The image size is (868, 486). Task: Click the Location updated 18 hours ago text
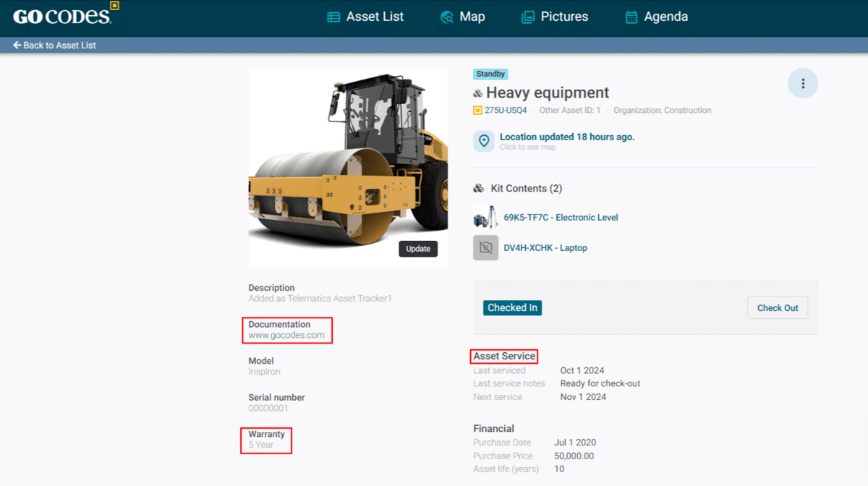tap(567, 137)
